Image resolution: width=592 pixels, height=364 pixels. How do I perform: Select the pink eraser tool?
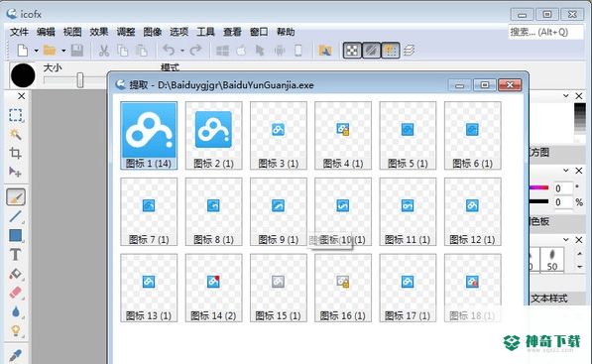[16, 293]
